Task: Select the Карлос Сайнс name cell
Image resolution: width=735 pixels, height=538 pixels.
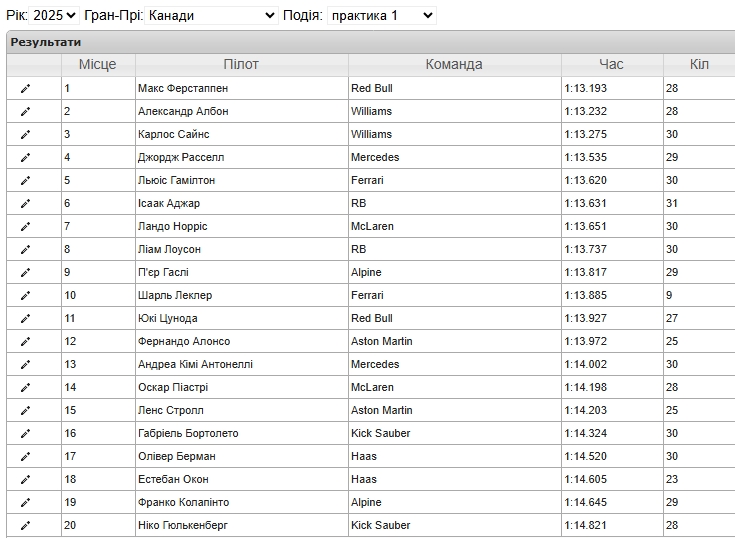Action: click(241, 134)
